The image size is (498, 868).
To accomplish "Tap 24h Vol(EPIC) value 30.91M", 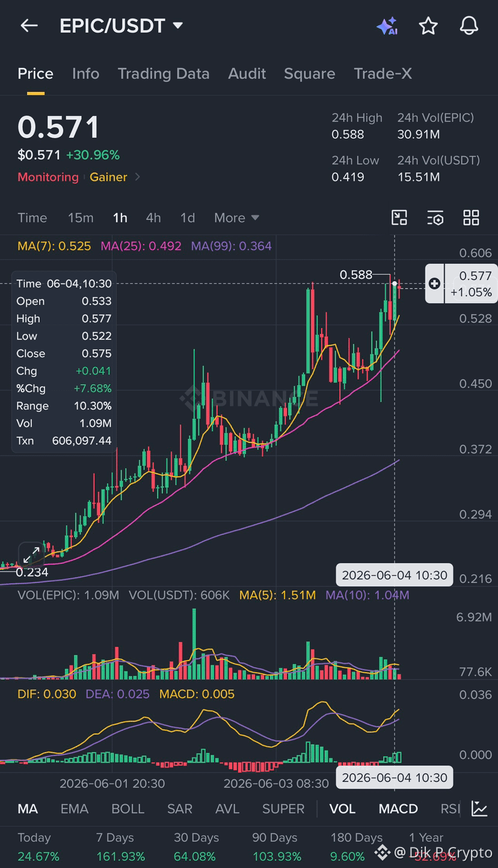I will pyautogui.click(x=419, y=134).
